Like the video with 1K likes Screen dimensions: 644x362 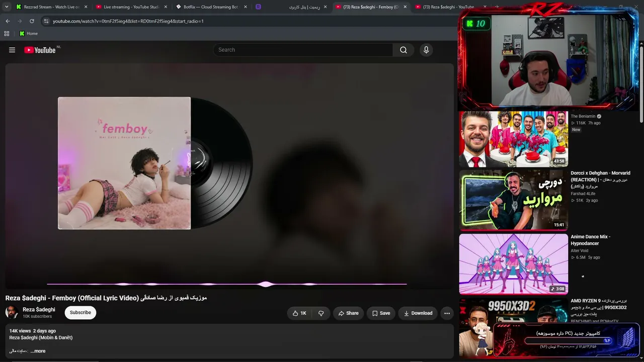click(300, 313)
